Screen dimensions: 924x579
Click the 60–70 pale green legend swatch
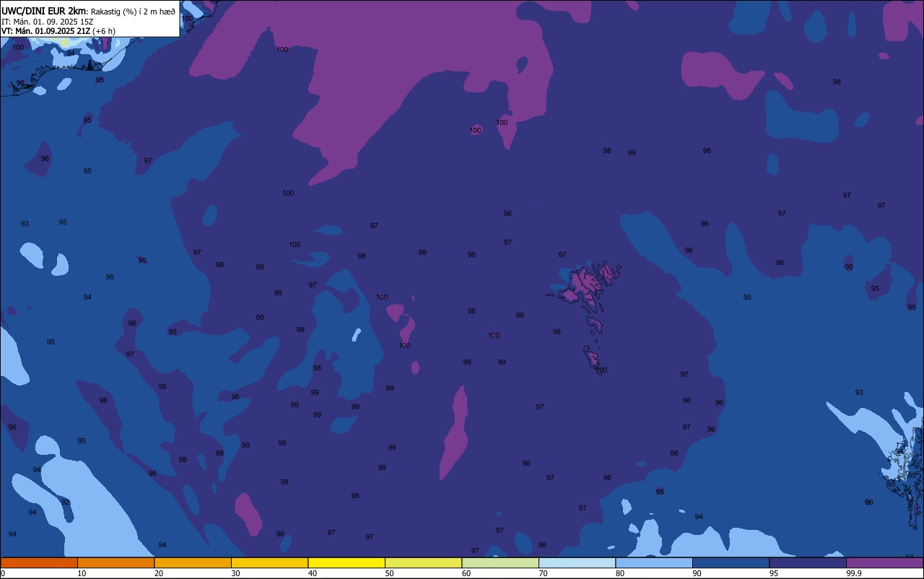tap(500, 562)
